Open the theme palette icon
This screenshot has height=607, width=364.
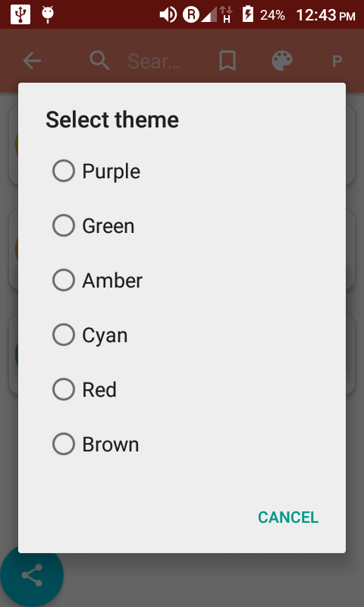[x=282, y=61]
